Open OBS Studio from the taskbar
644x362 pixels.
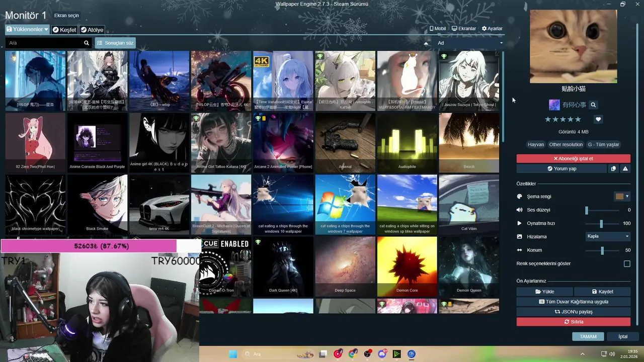pyautogui.click(x=367, y=354)
